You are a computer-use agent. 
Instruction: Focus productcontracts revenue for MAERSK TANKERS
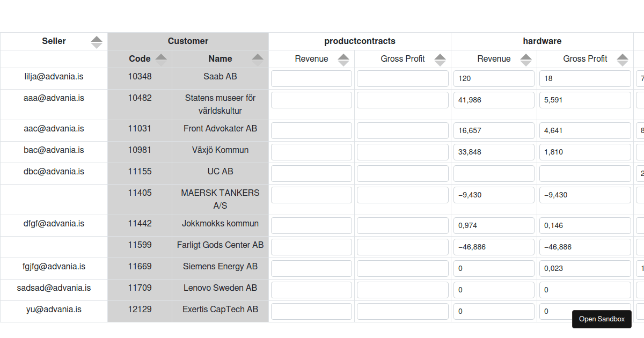311,195
